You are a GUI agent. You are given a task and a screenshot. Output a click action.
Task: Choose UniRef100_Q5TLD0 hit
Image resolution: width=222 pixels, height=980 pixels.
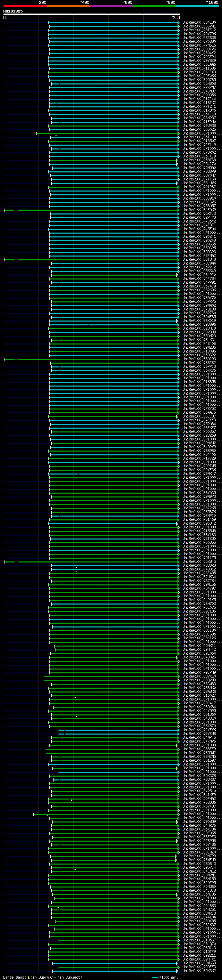[199, 137]
